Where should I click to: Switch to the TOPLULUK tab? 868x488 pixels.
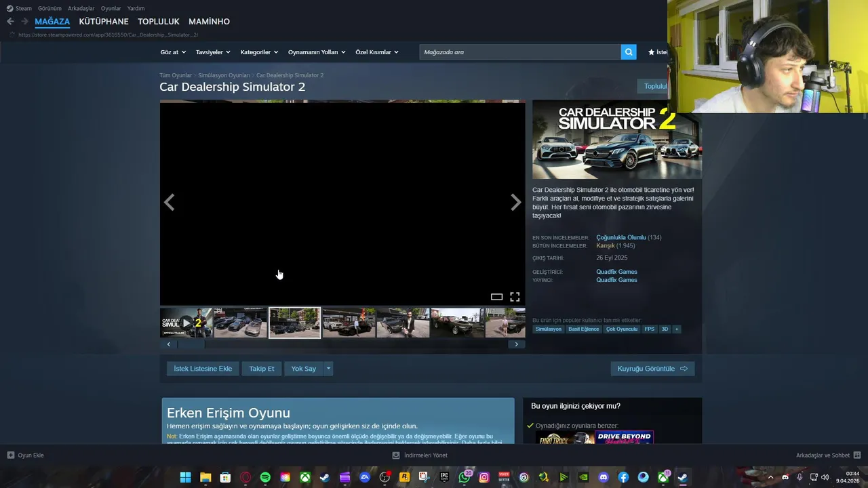coord(159,22)
